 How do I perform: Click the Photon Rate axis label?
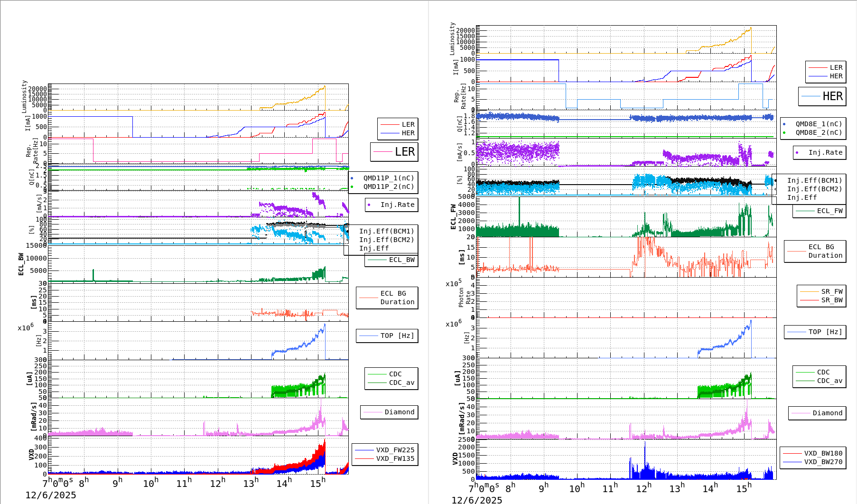464,298
